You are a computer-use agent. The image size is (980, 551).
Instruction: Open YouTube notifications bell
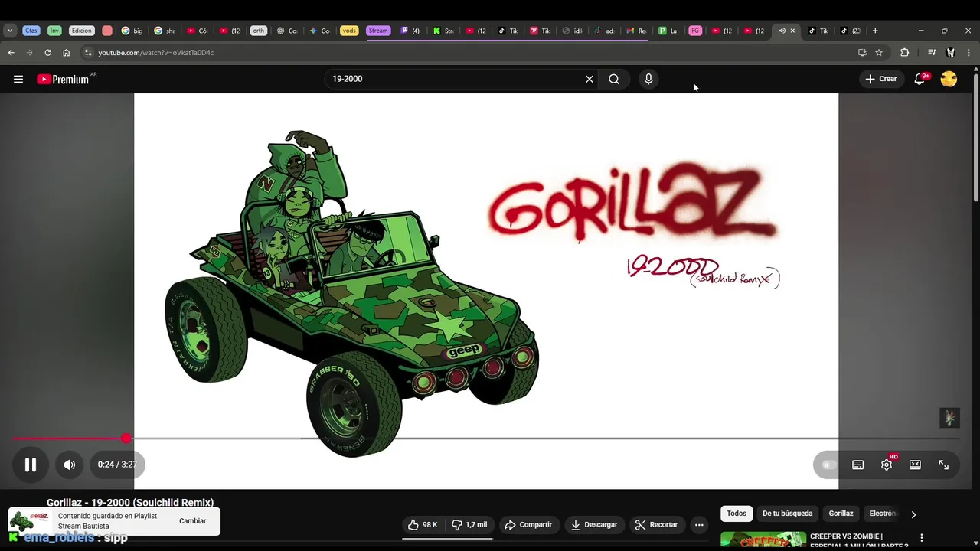(920, 79)
